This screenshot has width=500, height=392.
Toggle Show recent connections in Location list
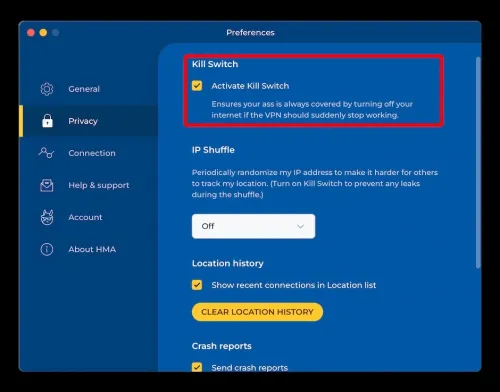point(197,285)
